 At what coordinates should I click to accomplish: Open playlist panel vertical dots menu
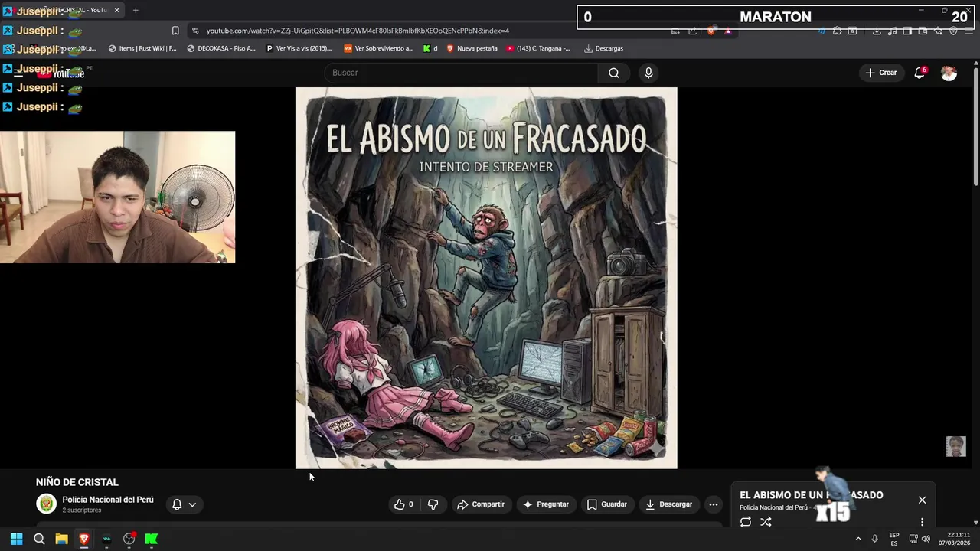click(x=922, y=522)
